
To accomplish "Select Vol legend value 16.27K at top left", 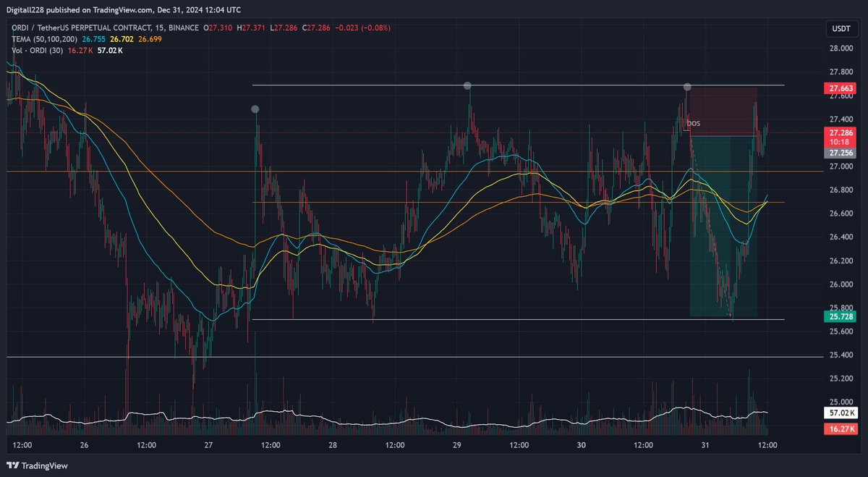I will 80,50.
